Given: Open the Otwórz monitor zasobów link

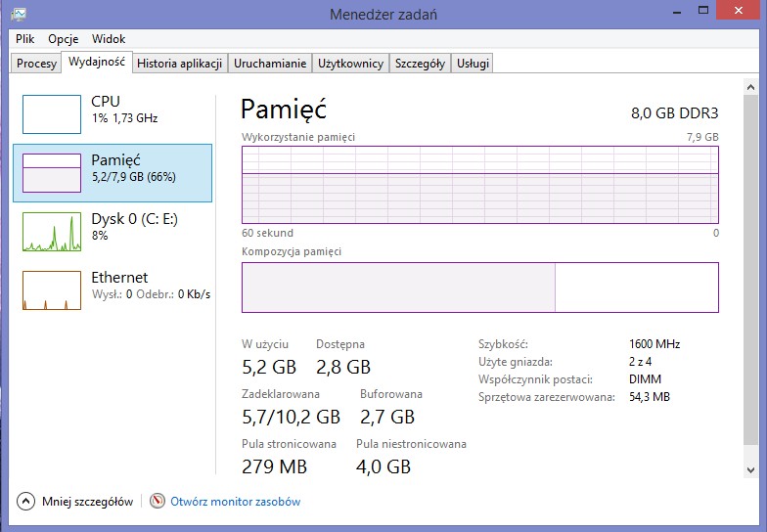Looking at the screenshot, I should click(x=235, y=501).
